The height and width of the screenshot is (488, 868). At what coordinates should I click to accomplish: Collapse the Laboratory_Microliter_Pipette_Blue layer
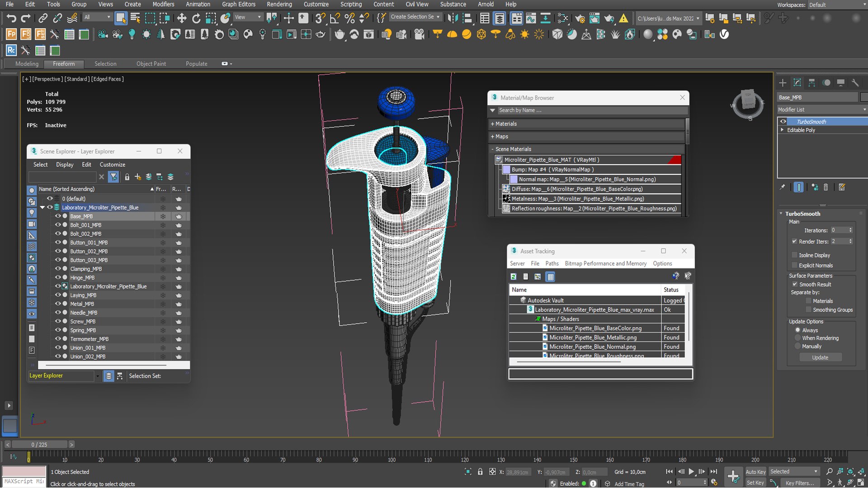click(x=42, y=207)
